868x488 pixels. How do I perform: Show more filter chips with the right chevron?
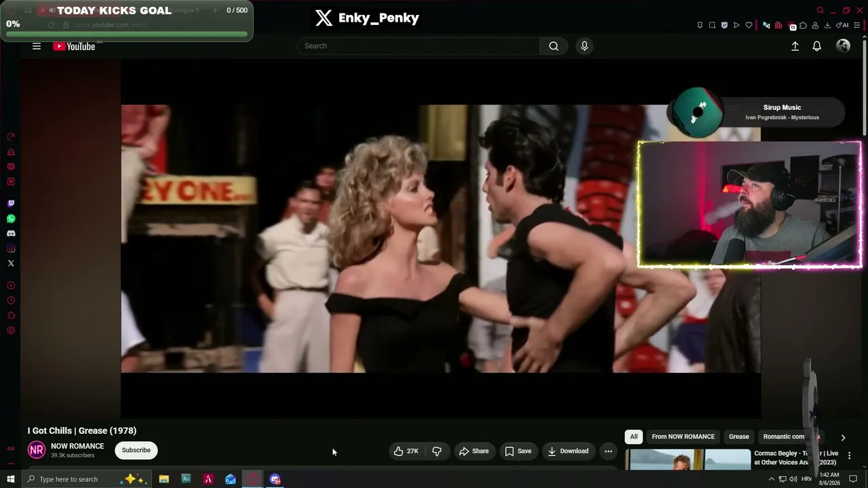[843, 438]
